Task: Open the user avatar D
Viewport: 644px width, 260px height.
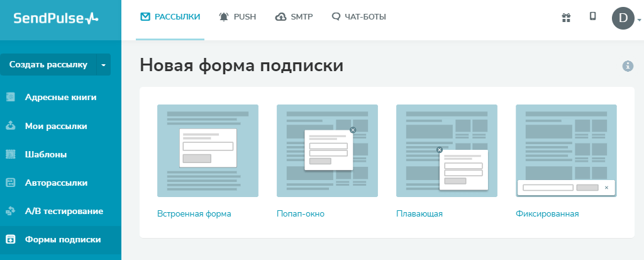Action: (623, 18)
